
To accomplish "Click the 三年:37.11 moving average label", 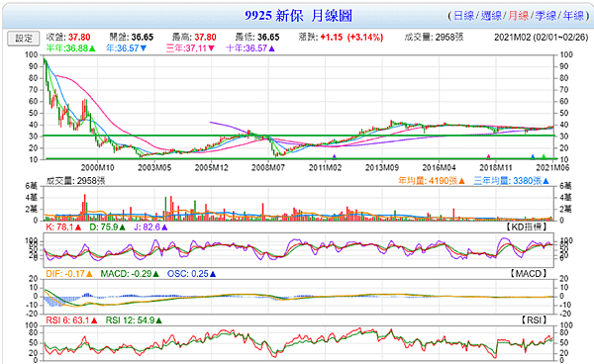I will click(x=190, y=48).
